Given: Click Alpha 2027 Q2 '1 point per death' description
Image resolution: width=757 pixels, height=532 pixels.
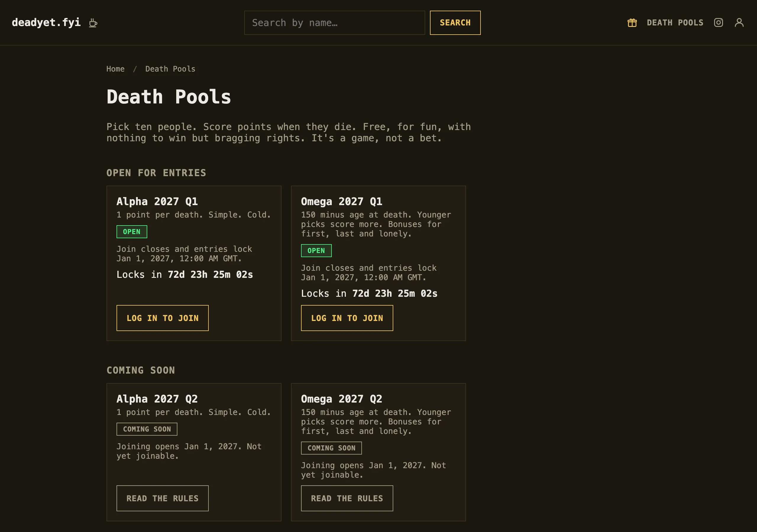Looking at the screenshot, I should (x=194, y=412).
